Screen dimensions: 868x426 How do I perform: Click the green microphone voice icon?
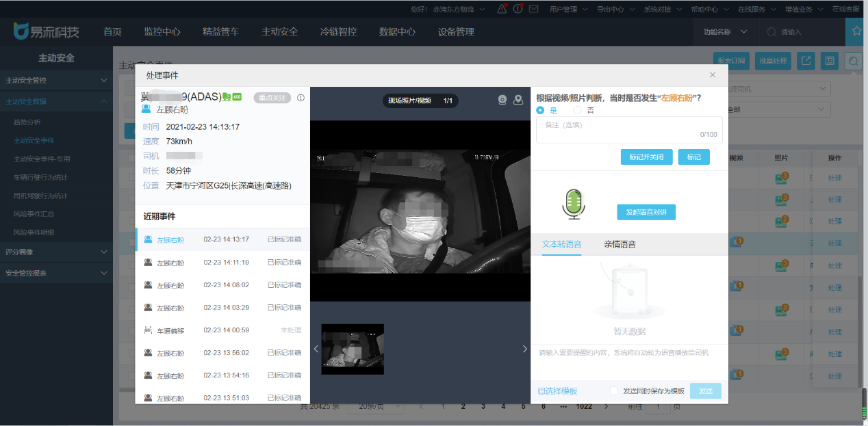pyautogui.click(x=575, y=204)
